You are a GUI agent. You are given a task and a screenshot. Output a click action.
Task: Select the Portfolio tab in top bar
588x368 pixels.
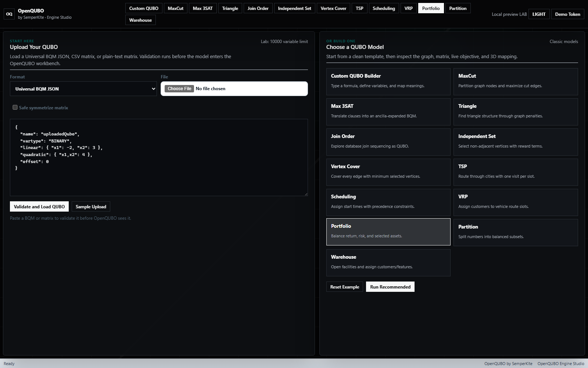tap(431, 8)
